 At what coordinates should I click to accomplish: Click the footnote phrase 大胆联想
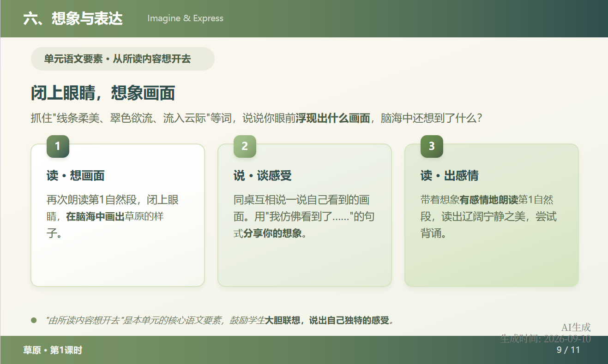coord(282,320)
